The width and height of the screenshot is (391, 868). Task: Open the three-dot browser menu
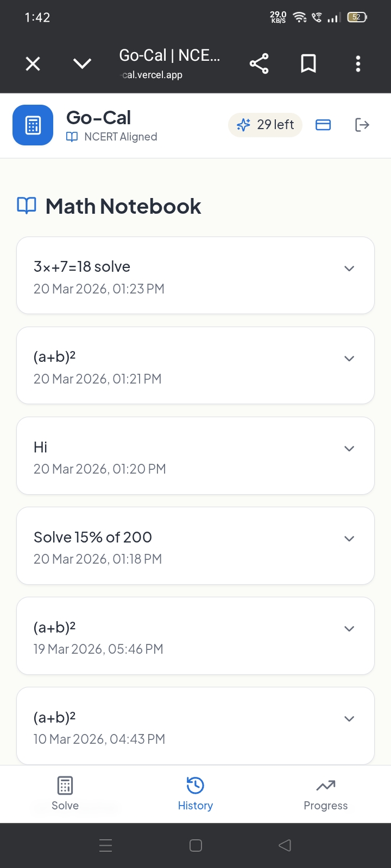point(358,64)
